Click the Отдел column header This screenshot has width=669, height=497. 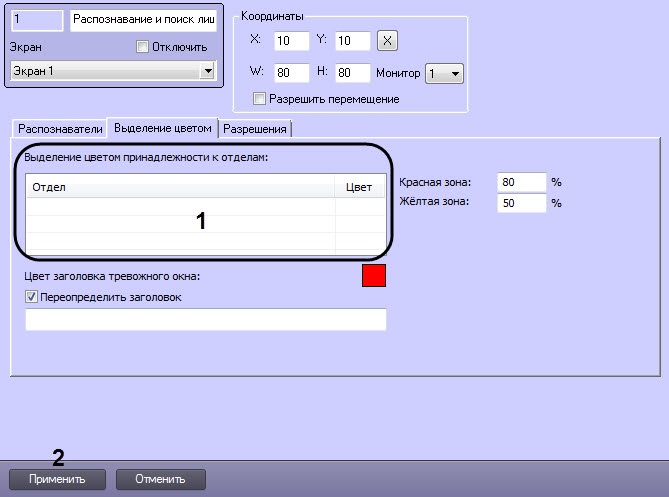coord(180,187)
